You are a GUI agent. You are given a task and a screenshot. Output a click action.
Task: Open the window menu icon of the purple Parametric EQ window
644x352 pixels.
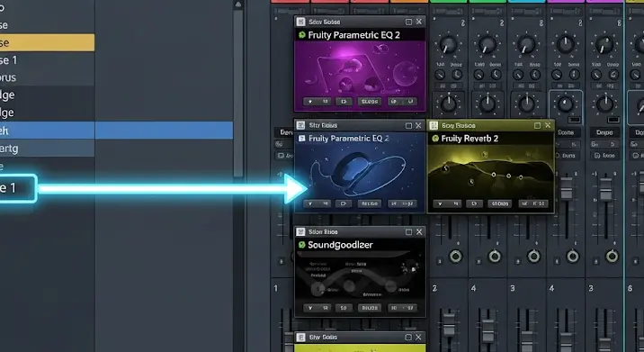(300, 22)
